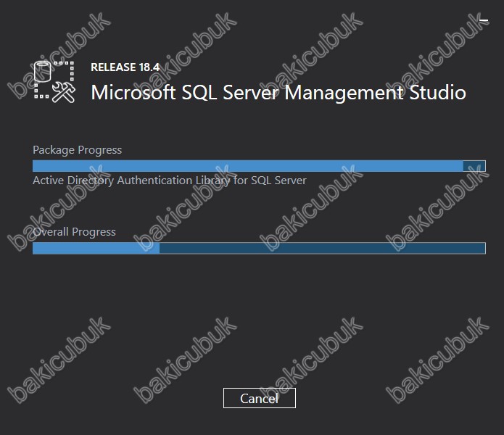Click the filled part of Package Progress bar
504x435 pixels.
point(248,166)
